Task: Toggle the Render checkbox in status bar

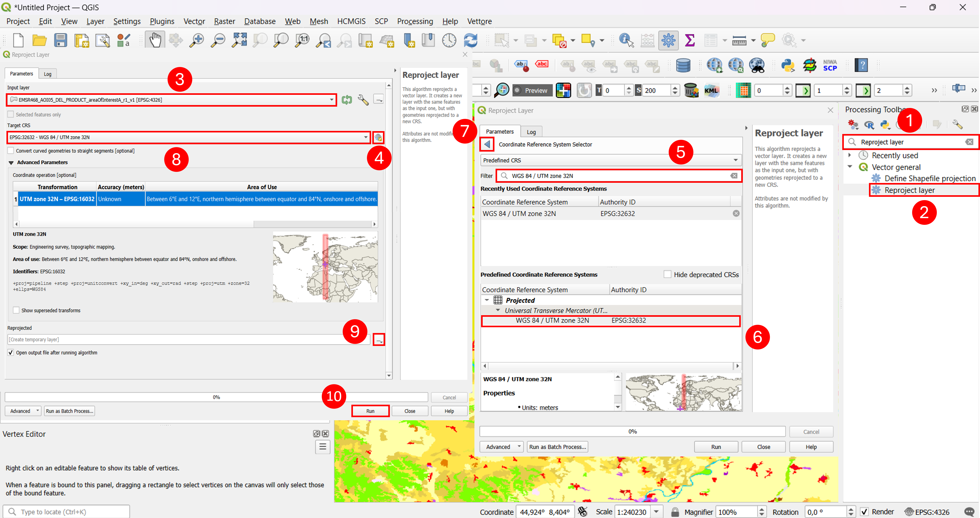Action: (x=864, y=512)
